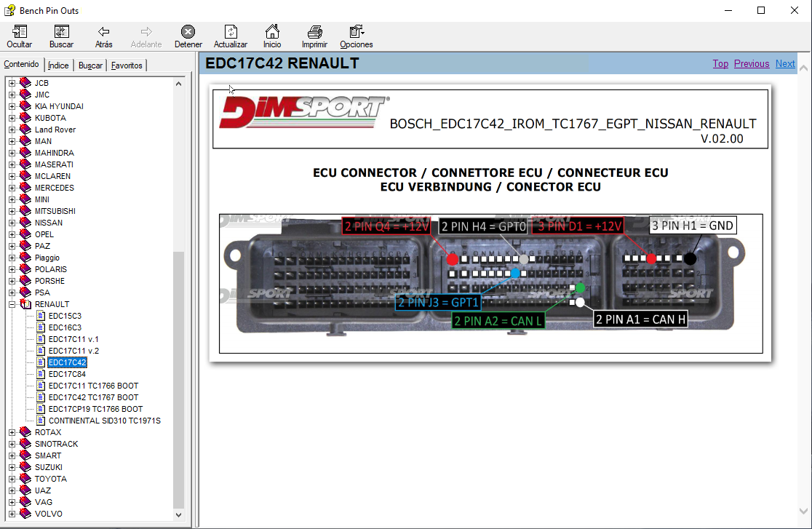
Task: Open EDC17CP19 TC1766 BOOT topic
Action: pyautogui.click(x=95, y=410)
